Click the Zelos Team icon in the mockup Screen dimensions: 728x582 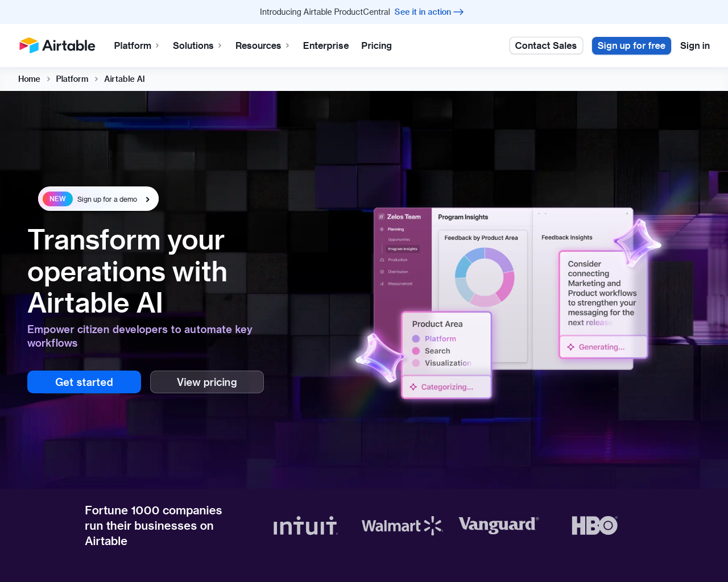coord(381,217)
